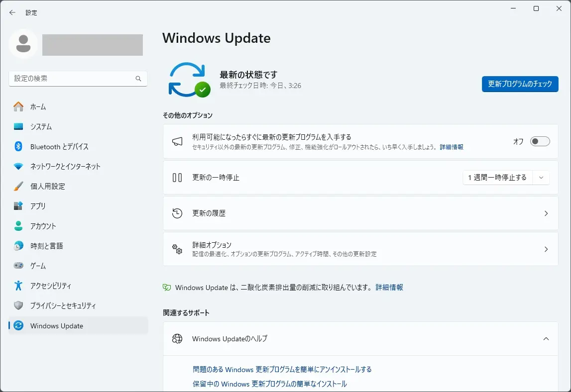The width and height of the screenshot is (571, 392).
Task: Click the Bluetooth icon in sidebar
Action: [18, 146]
